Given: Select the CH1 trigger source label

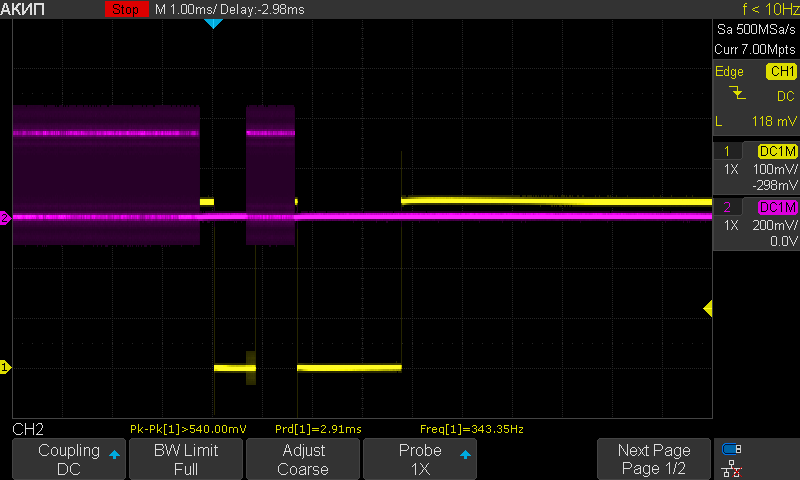Looking at the screenshot, I should coord(781,71).
